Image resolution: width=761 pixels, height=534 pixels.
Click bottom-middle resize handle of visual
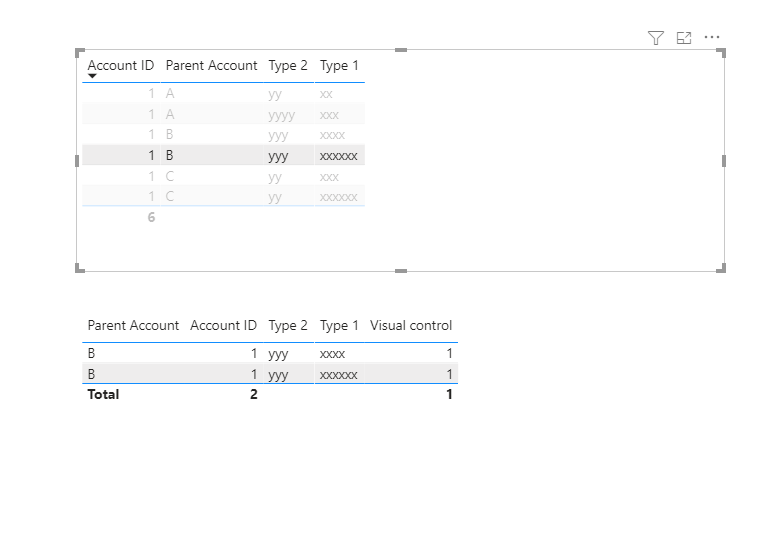point(401,271)
